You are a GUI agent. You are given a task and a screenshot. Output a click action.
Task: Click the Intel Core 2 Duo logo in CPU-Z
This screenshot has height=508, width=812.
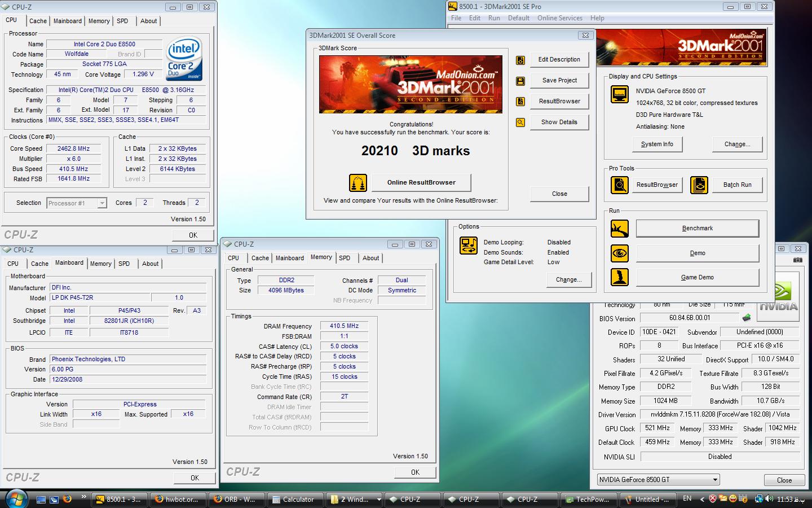(x=184, y=60)
